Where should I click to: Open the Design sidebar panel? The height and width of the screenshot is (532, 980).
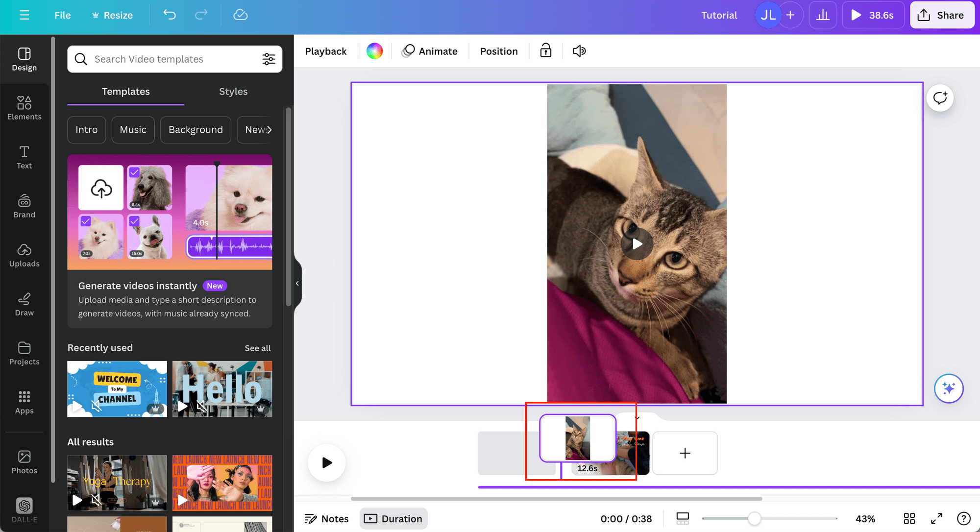[x=24, y=59]
